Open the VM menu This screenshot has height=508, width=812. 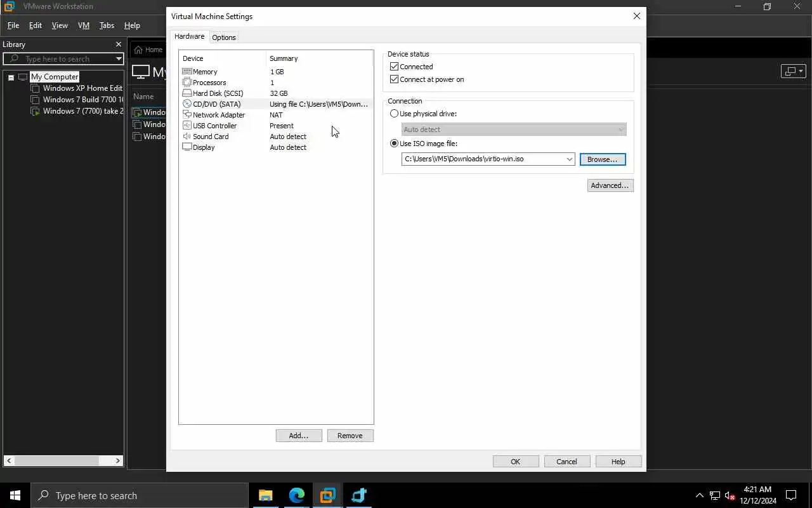(x=84, y=25)
